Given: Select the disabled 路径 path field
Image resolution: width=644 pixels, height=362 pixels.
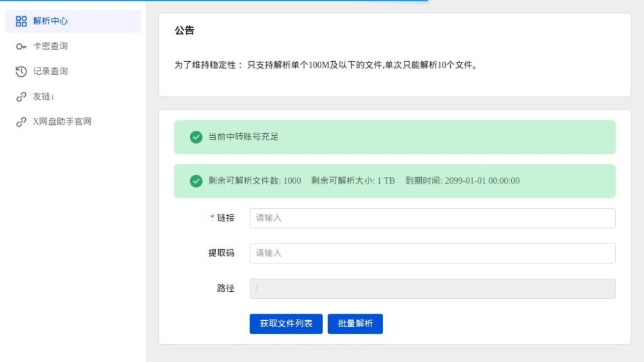Looking at the screenshot, I should pos(432,289).
